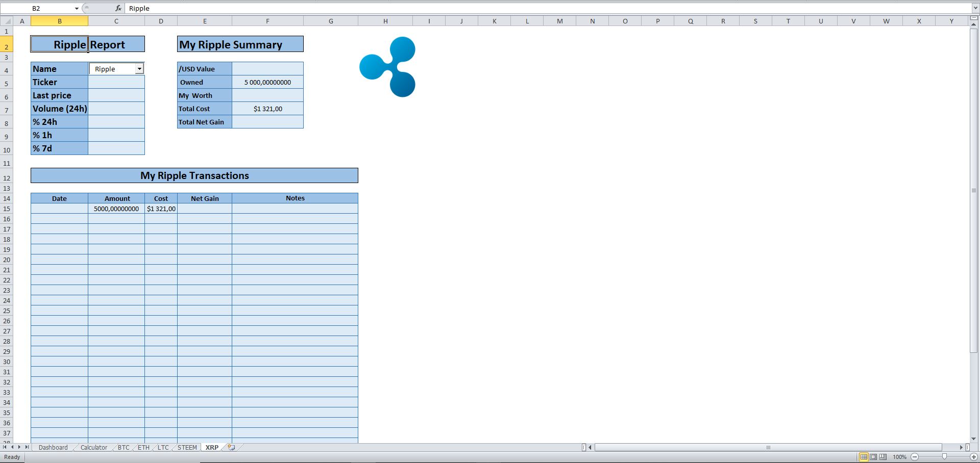
Task: Click the Zoom Out minus icon
Action: [914, 457]
